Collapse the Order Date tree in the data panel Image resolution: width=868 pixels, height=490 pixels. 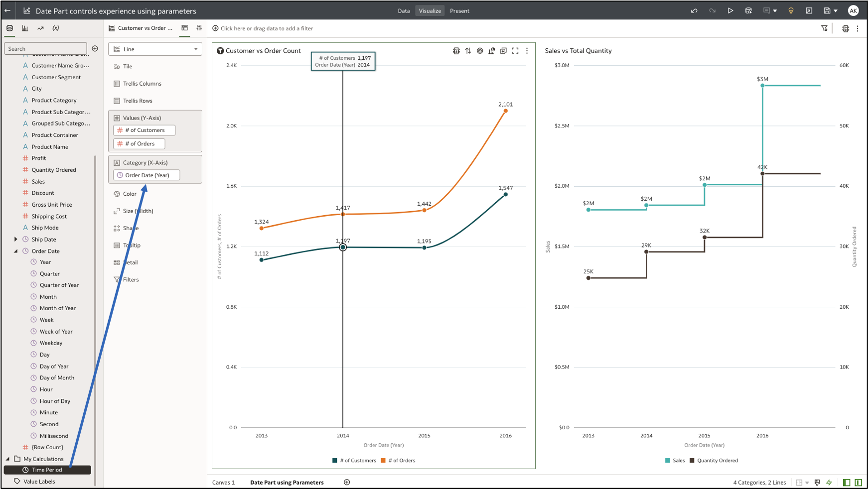click(x=16, y=251)
